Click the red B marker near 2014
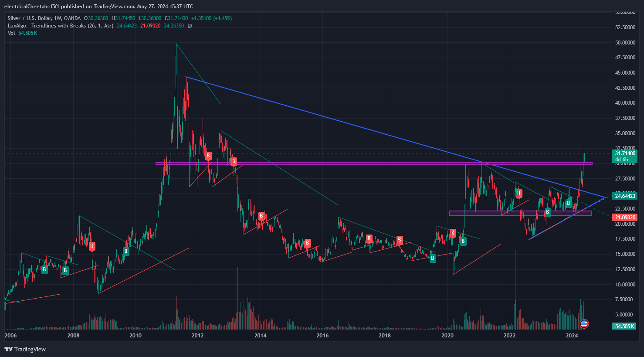The height and width of the screenshot is (357, 644). [x=261, y=216]
